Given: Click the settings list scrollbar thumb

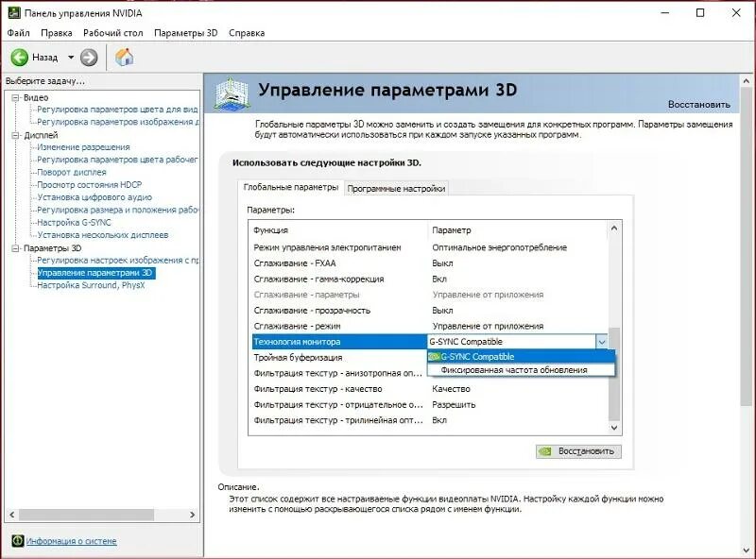Looking at the screenshot, I should coord(614,374).
